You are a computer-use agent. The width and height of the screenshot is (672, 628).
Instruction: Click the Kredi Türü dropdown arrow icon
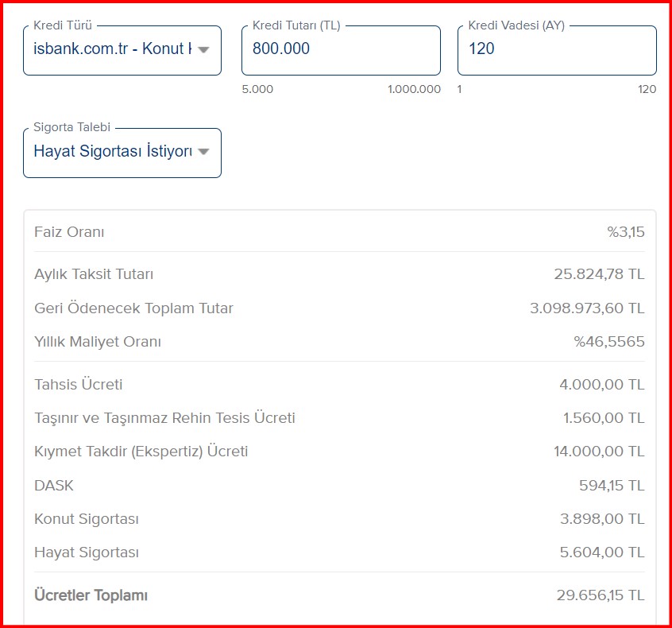203,49
